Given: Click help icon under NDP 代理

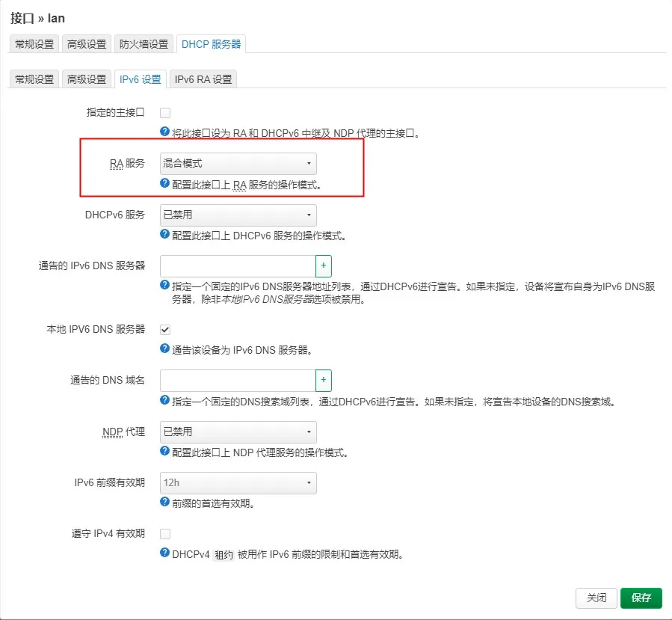Looking at the screenshot, I should tap(165, 451).
